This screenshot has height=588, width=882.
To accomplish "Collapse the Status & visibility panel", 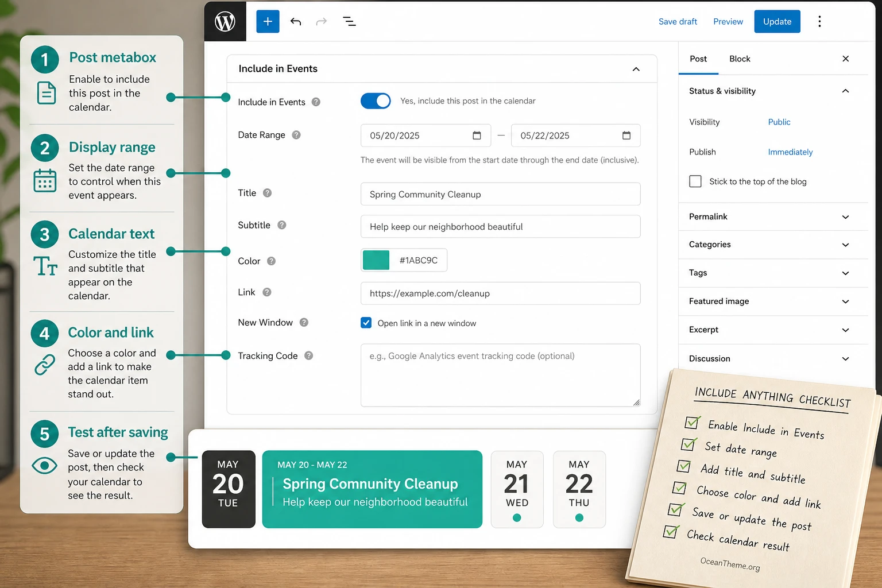I will pyautogui.click(x=845, y=91).
